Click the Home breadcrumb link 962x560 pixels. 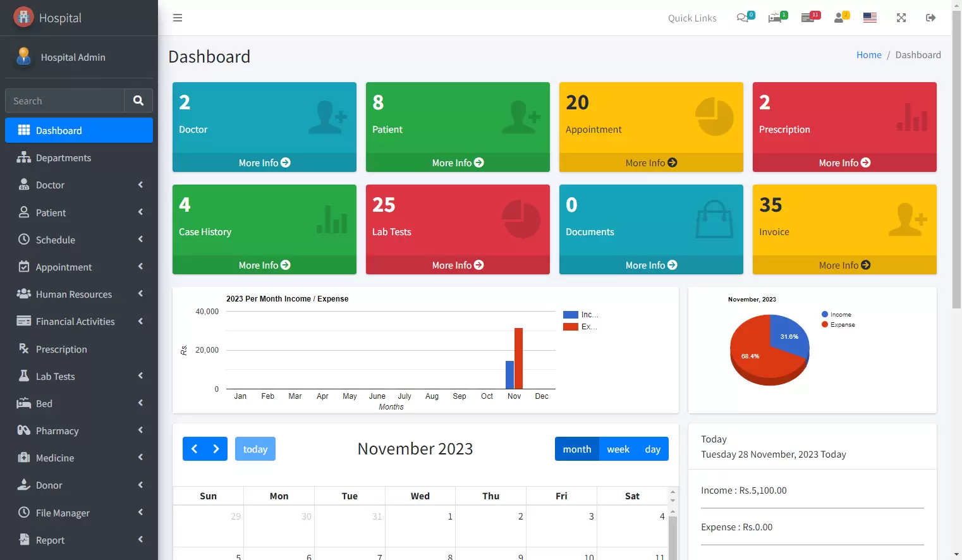[x=868, y=55]
